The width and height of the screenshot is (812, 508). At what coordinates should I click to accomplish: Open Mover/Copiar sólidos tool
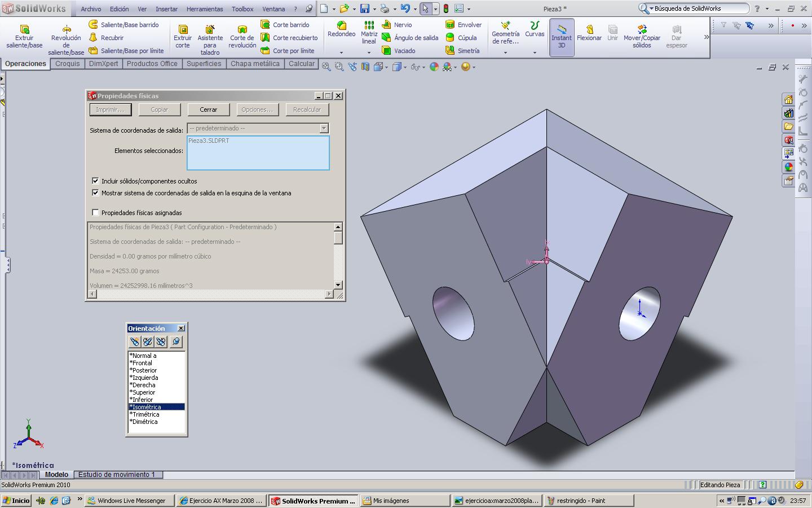click(642, 37)
